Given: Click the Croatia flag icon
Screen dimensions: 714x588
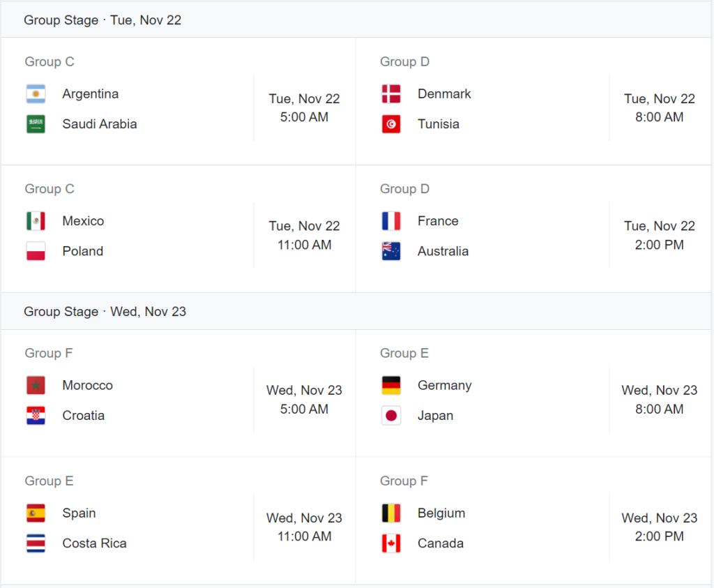Looking at the screenshot, I should coord(36,416).
